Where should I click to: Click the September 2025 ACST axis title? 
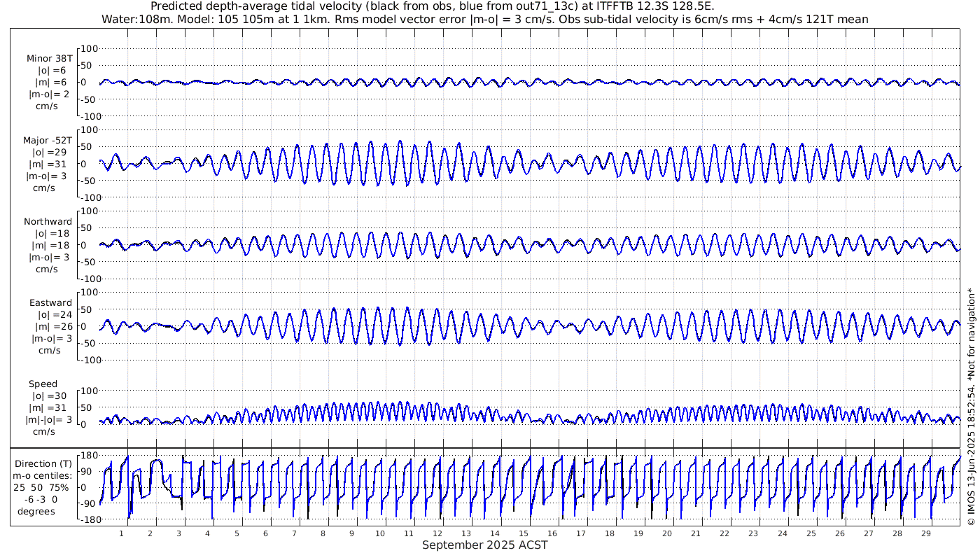[484, 545]
